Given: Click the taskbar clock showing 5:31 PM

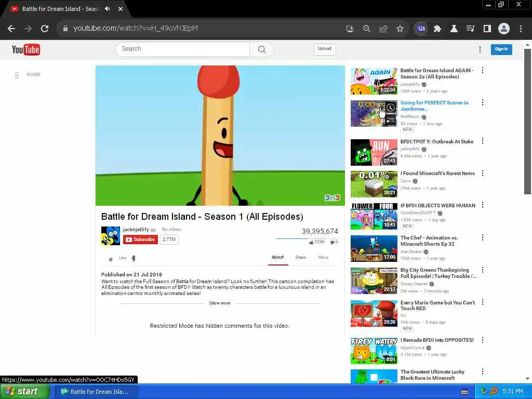Looking at the screenshot, I should coord(513,392).
